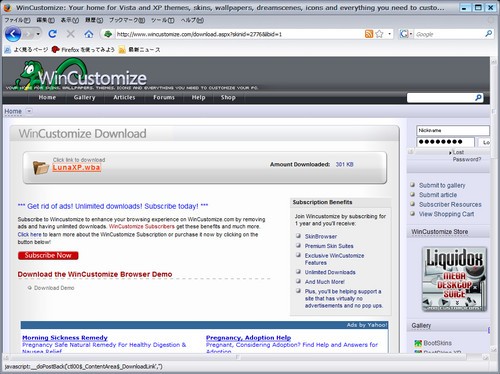Download the LunaXP.wba file link

click(x=76, y=167)
